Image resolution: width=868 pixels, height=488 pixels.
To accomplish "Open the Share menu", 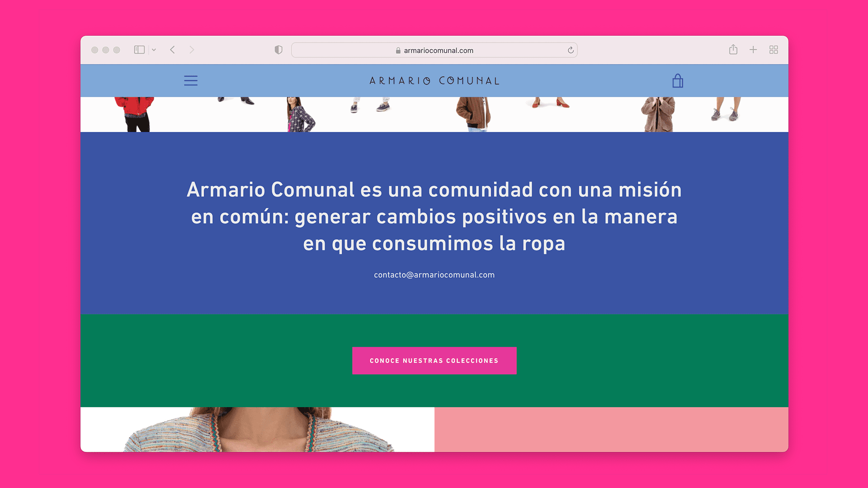I will [x=733, y=50].
